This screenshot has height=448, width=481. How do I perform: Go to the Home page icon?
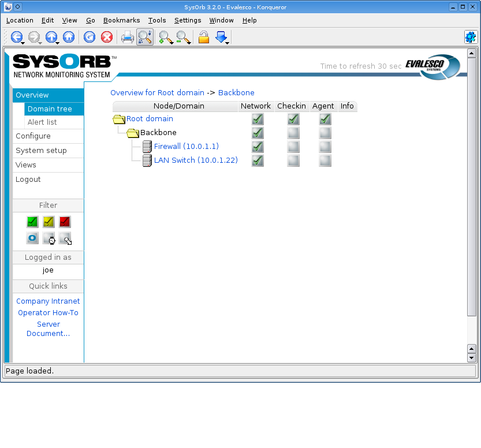tap(69, 37)
